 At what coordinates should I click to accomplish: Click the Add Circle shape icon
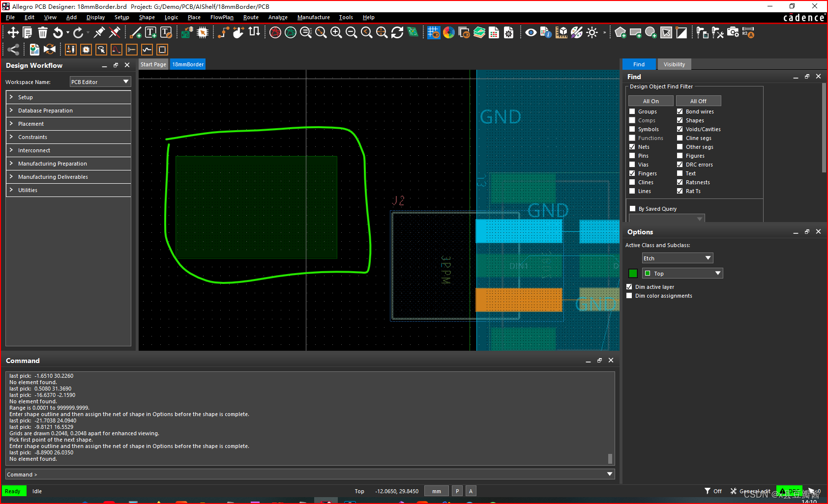pos(651,32)
